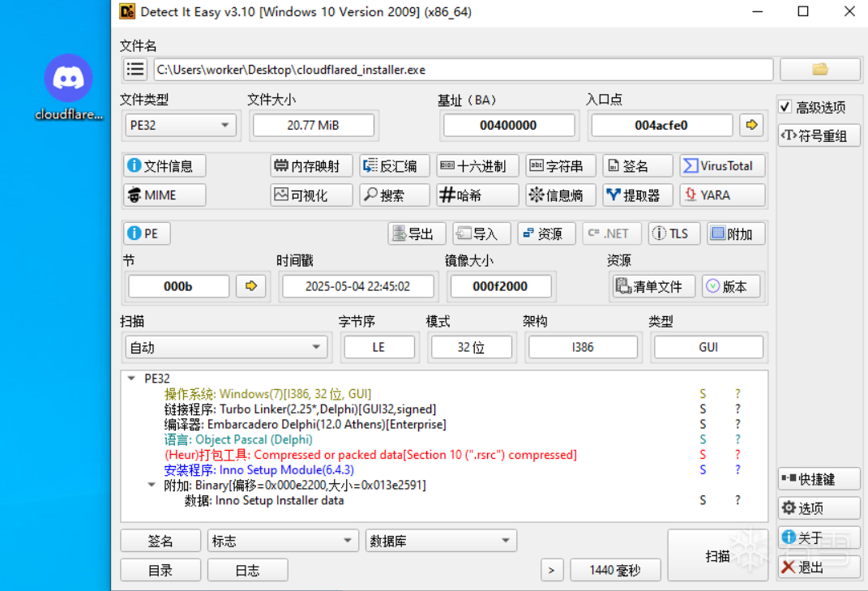Click the 000f2000 image size field
Viewport: 868px width, 591px height.
[500, 286]
